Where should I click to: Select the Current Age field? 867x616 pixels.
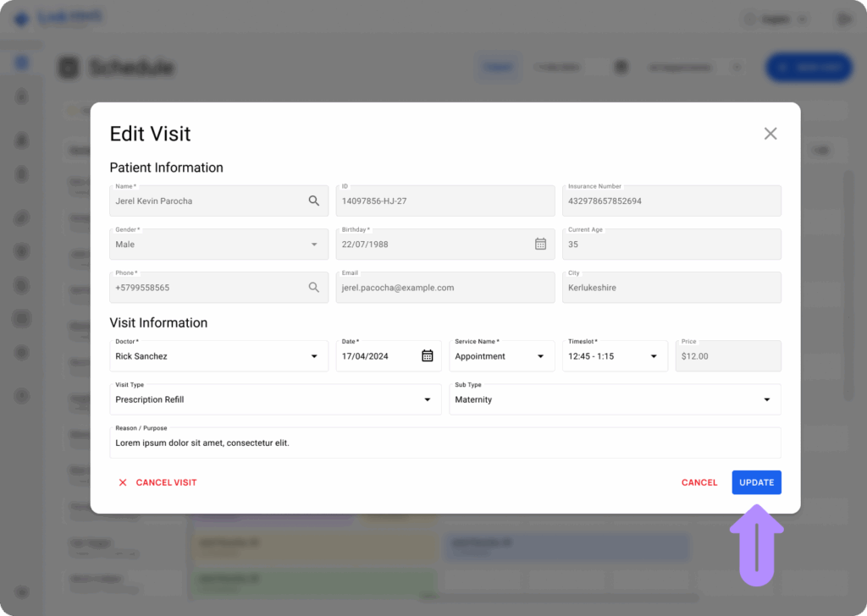click(671, 245)
